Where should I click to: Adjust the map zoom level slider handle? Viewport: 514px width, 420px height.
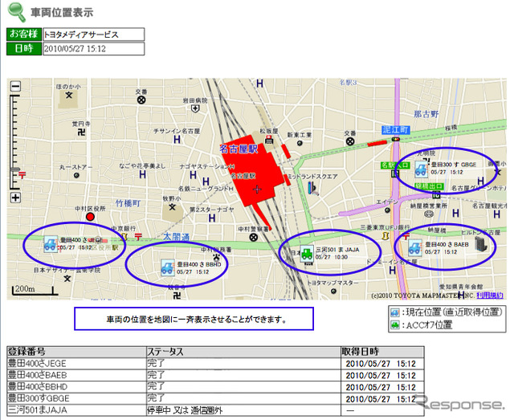(15, 169)
